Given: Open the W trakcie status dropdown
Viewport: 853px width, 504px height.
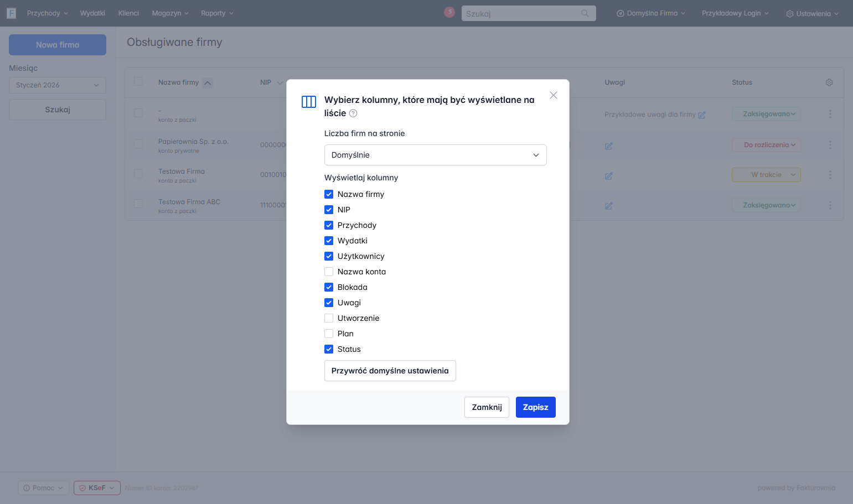Looking at the screenshot, I should 766,175.
